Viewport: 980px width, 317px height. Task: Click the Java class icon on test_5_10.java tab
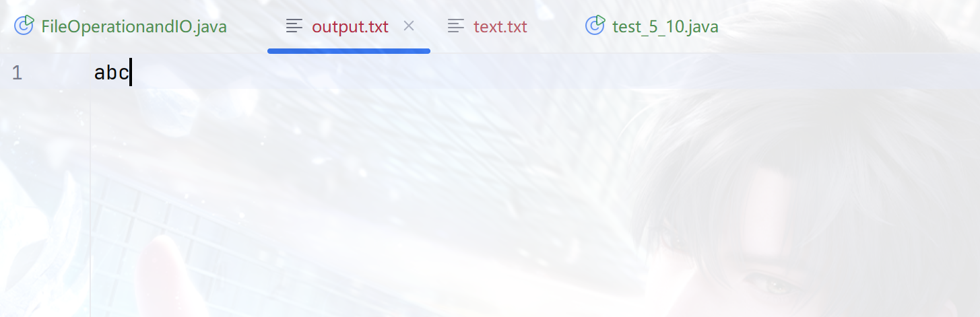click(x=595, y=26)
